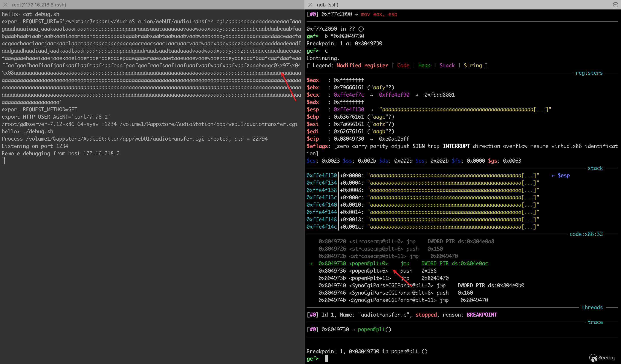Viewport: 621px width, 364px height.
Task: Click the left terminal cursor block
Action: click(3, 161)
